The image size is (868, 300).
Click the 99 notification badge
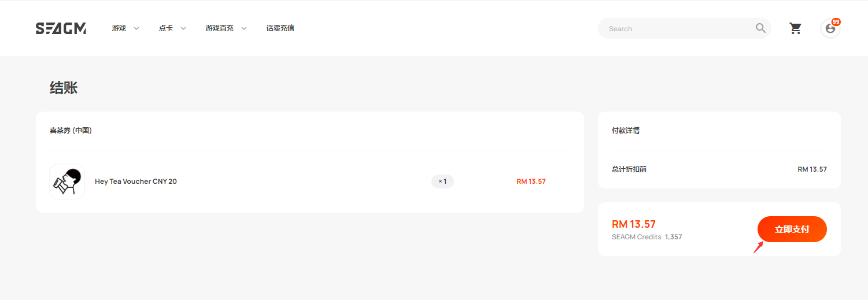click(836, 22)
